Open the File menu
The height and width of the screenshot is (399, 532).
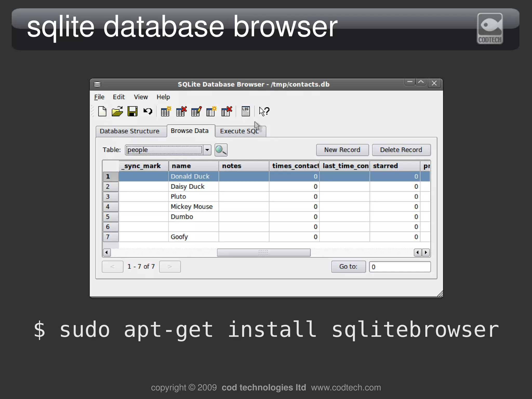coord(99,97)
